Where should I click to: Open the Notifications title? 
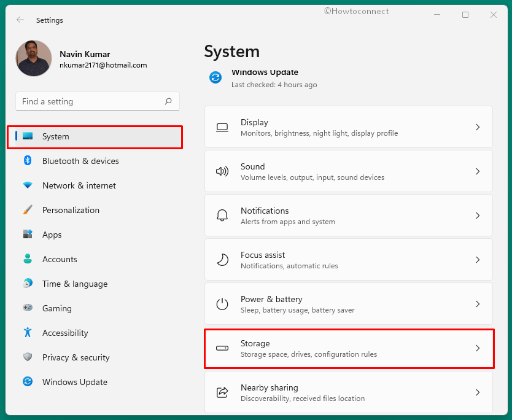pos(265,211)
